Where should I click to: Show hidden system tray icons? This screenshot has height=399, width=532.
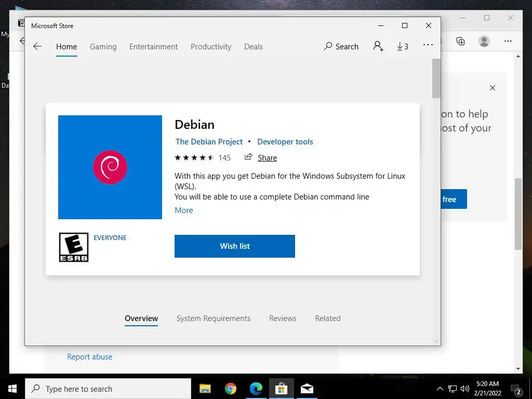click(x=440, y=389)
